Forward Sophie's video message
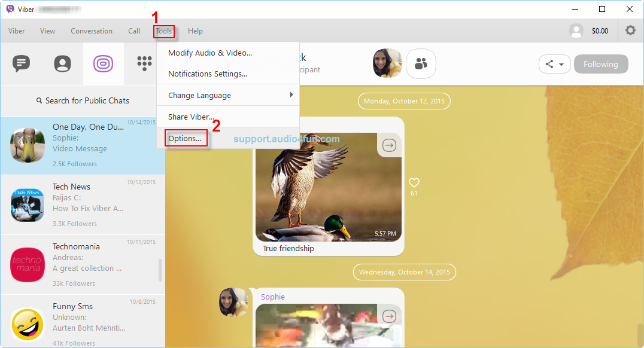This screenshot has height=348, width=644. [390, 316]
